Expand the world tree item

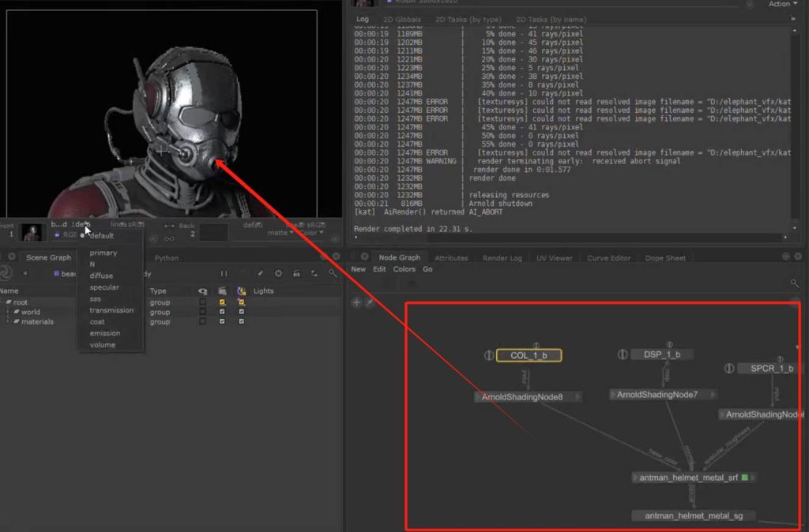pyautogui.click(x=8, y=312)
